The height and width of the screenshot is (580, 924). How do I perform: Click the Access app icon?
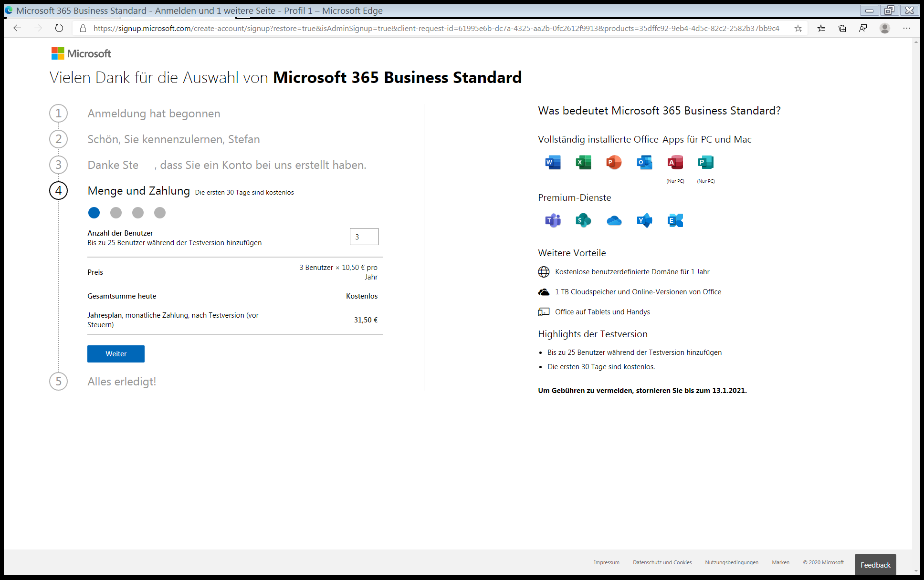point(675,163)
